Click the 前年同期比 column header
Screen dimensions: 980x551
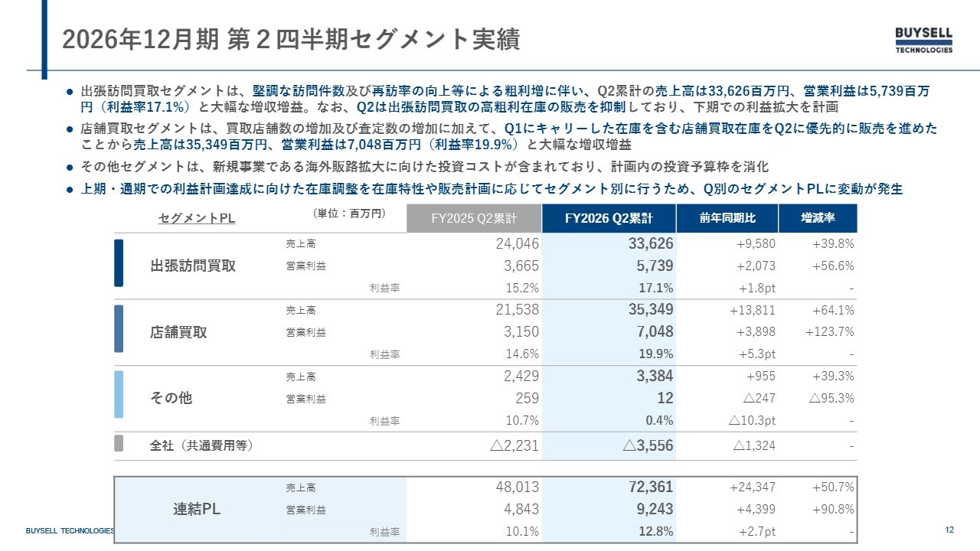(x=727, y=218)
